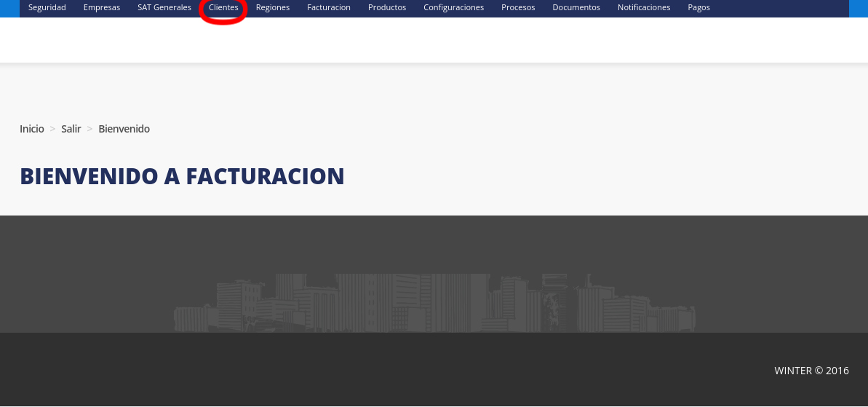Click the Salir breadcrumb link

(71, 129)
